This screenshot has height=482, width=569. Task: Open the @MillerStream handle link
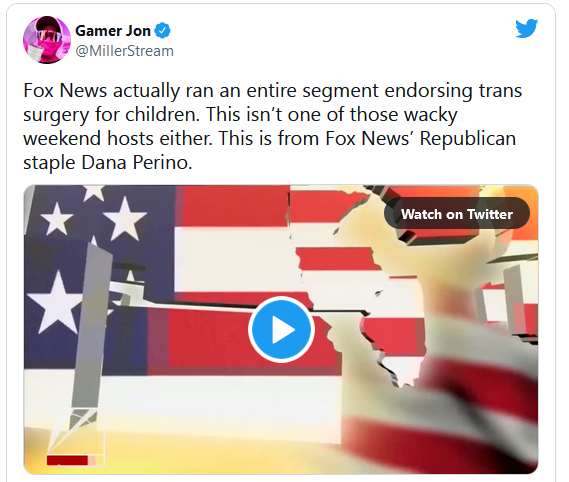click(x=124, y=51)
